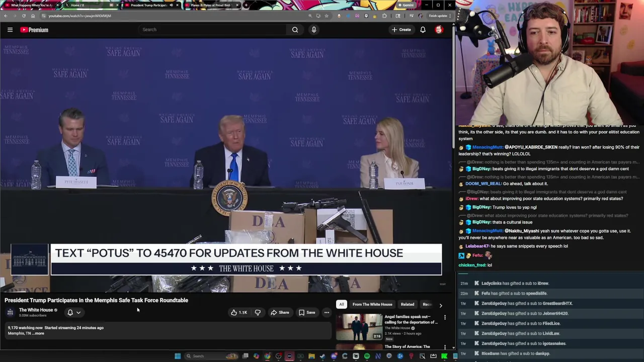Like the video with 1.1K likes
Image resolution: width=644 pixels, height=362 pixels.
(238, 312)
